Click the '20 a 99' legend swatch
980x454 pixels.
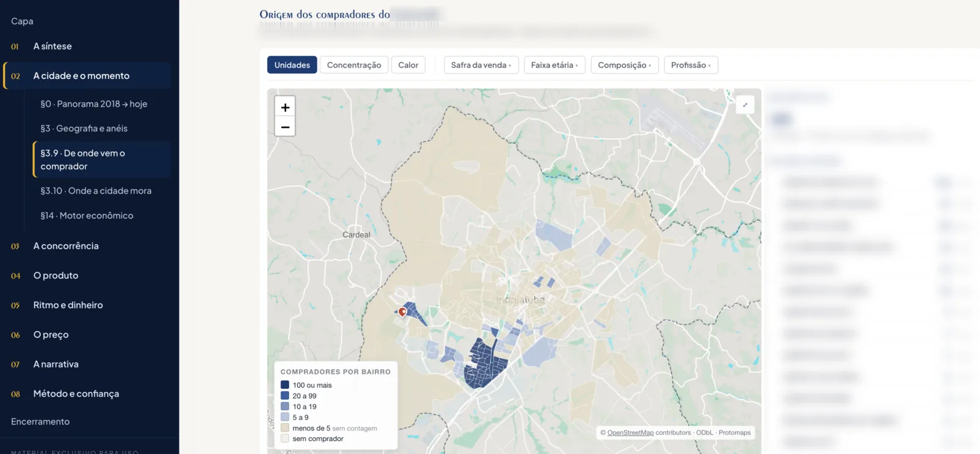pyautogui.click(x=285, y=396)
